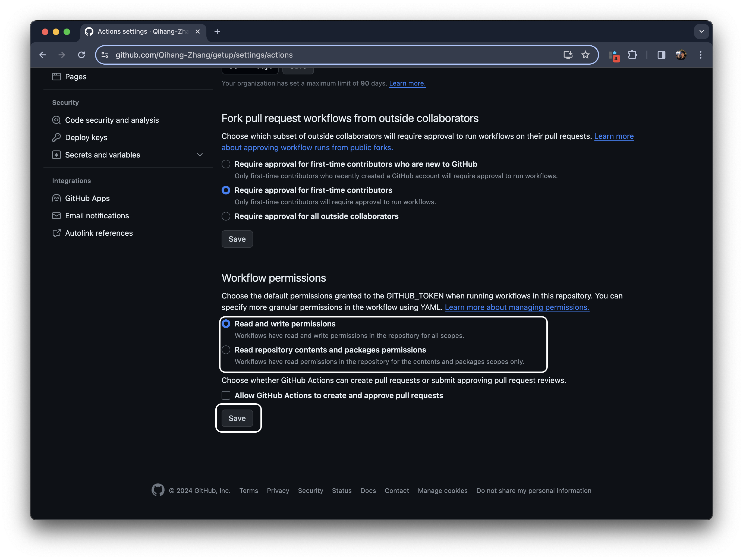
Task: Click the bookmark star icon
Action: coord(585,55)
